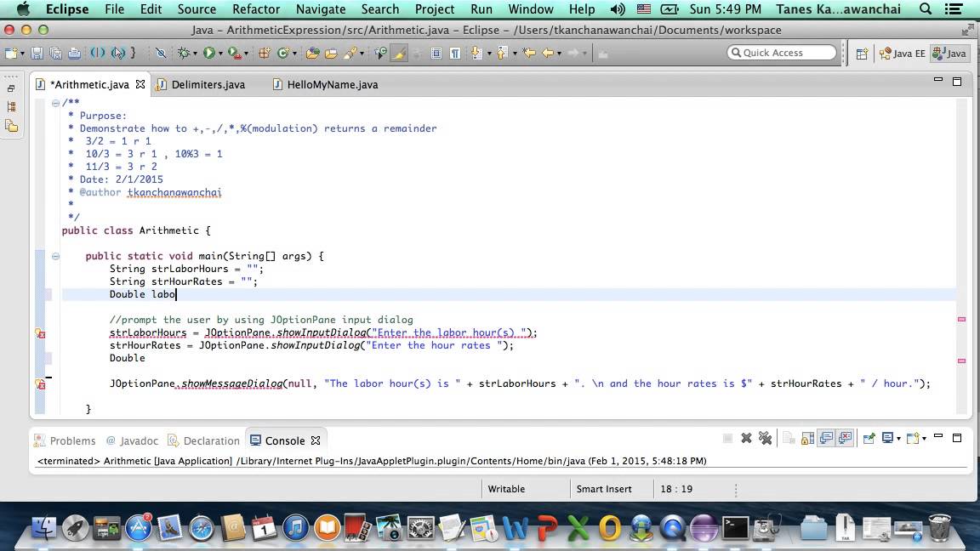
Task: Toggle Show Console When Standard Out Changes
Action: point(826,439)
